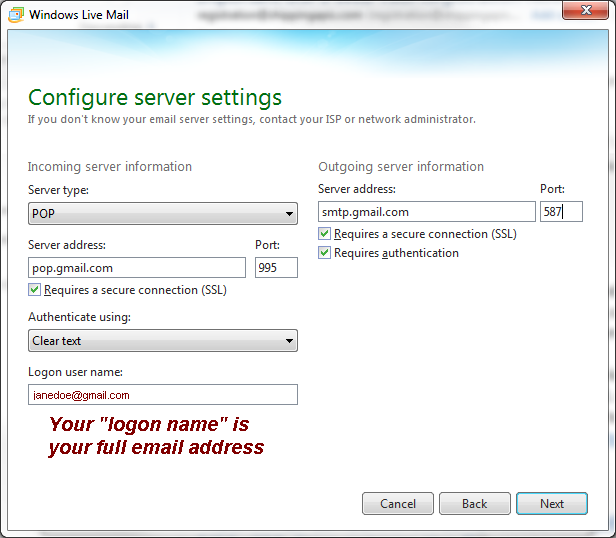Close the Windows Live Mail dialog
The width and height of the screenshot is (616, 538).
point(585,10)
